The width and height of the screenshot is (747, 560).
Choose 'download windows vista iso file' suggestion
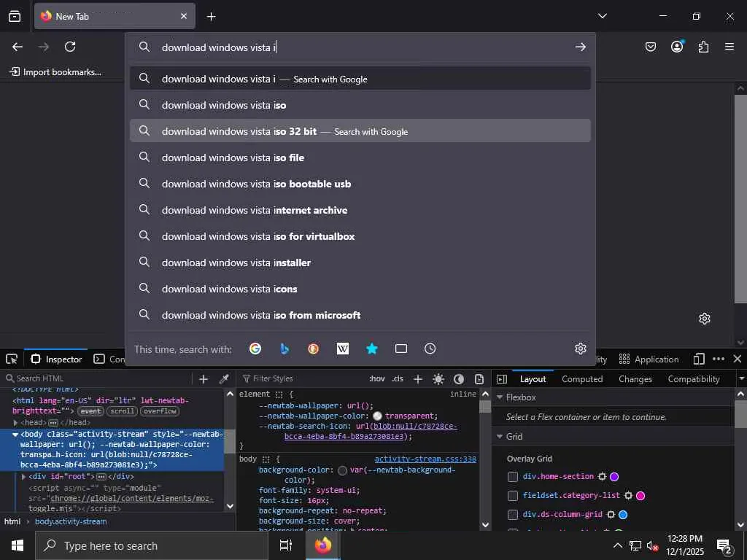(360, 157)
